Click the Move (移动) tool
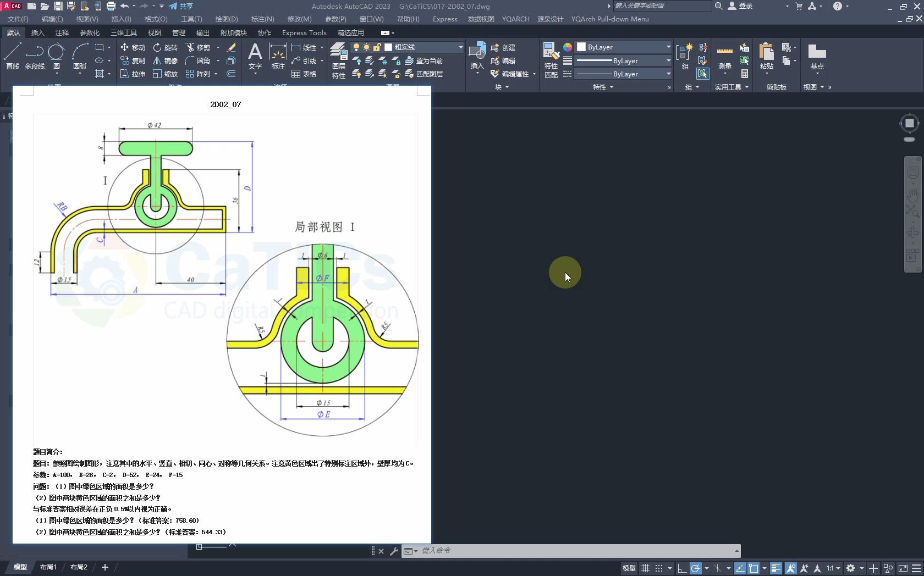Screen dimensions: 924x576 click(x=133, y=47)
